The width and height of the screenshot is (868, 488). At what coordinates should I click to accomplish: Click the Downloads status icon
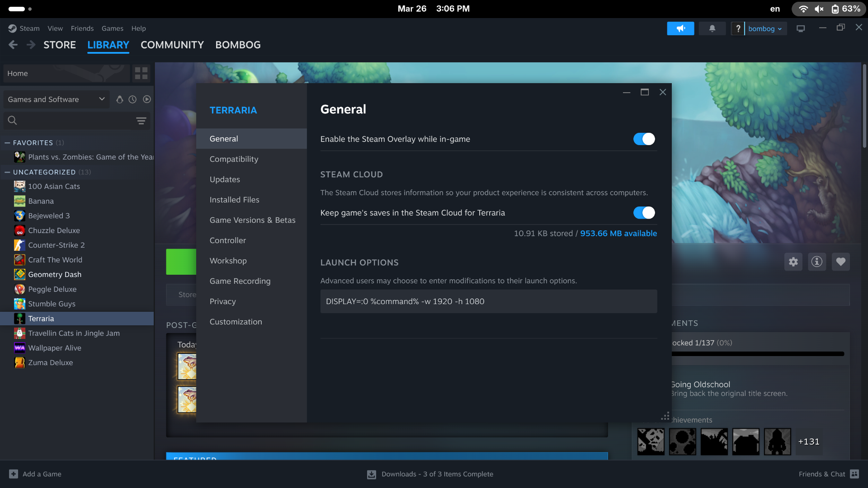pyautogui.click(x=372, y=474)
